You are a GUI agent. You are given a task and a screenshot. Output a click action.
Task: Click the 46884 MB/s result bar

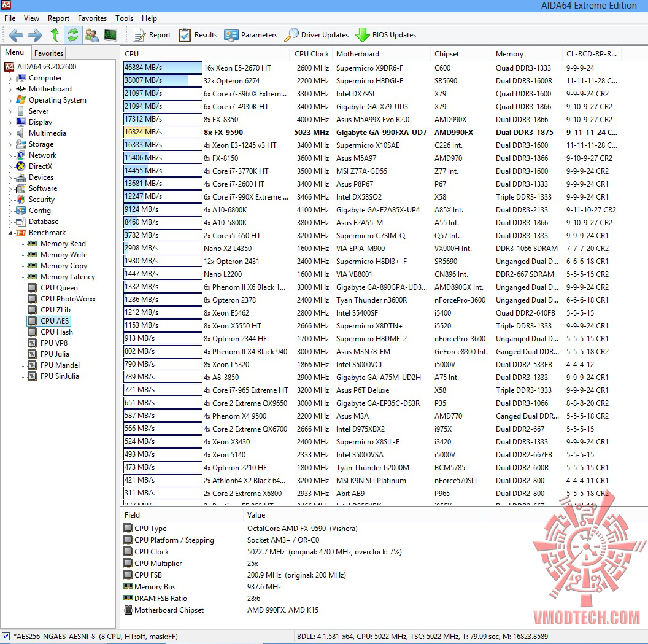[163, 68]
